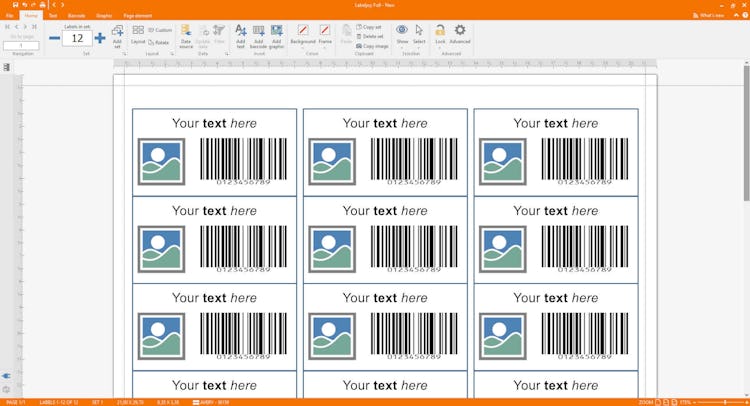Go to previous page navigation arrow

[x=16, y=27]
